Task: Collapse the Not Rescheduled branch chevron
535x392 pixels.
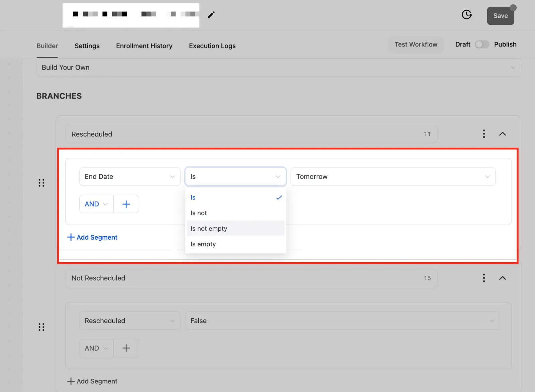Action: (503, 278)
